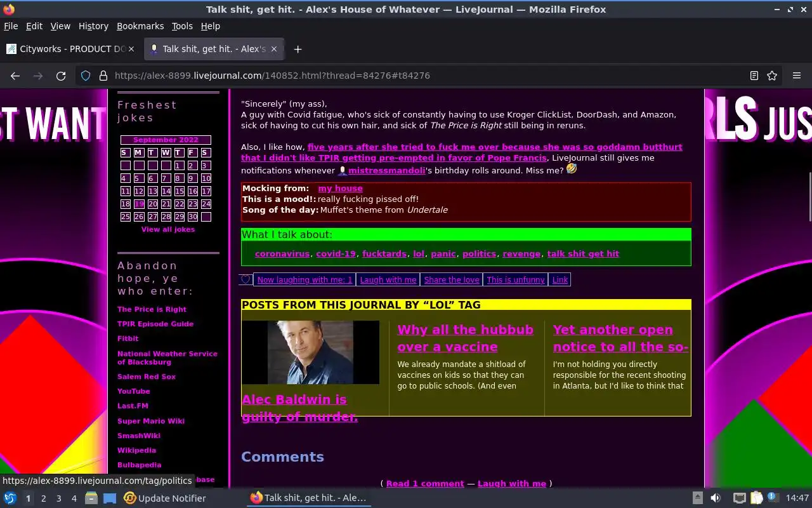Open the clipboard icon in the system tray
Image resolution: width=812 pixels, height=508 pixels.
756,498
